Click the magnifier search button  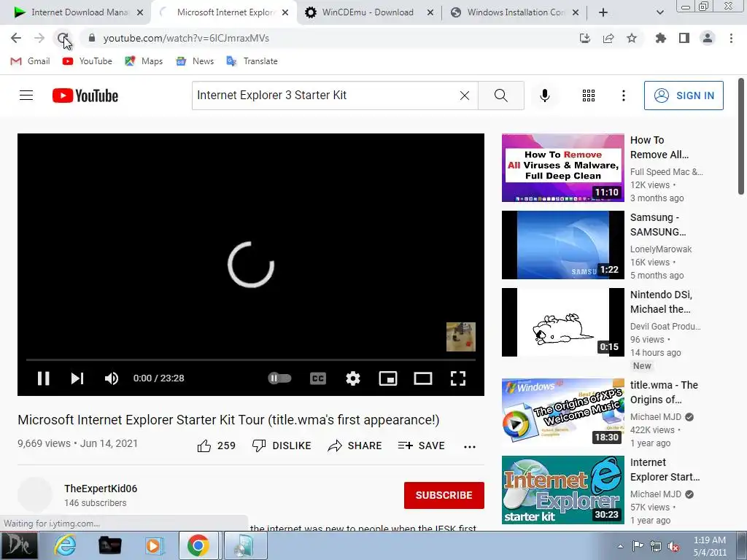tap(500, 96)
